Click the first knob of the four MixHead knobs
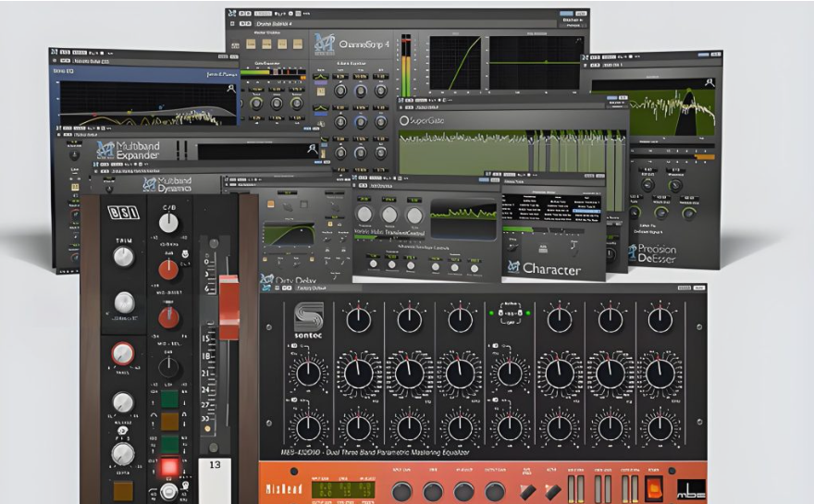The image size is (814, 504). (x=401, y=491)
